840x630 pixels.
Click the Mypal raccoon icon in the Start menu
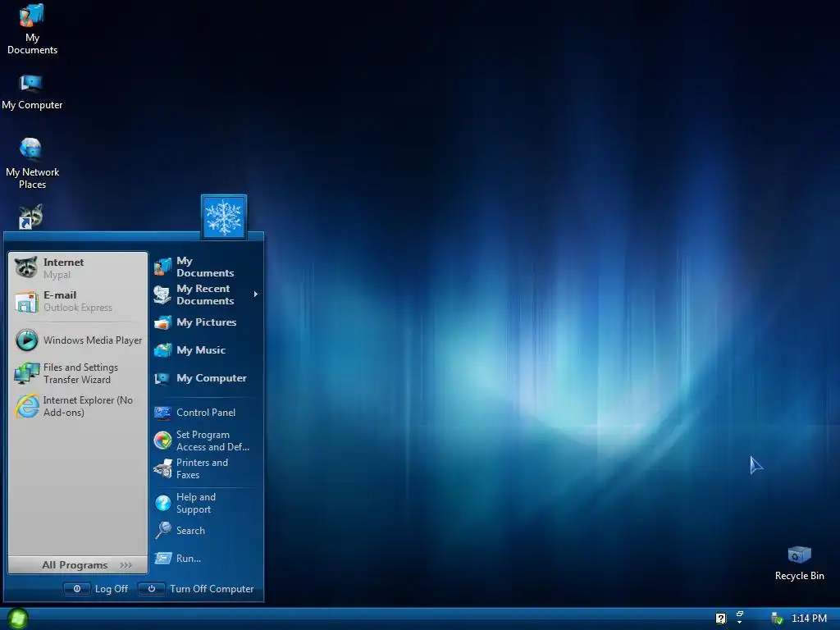(26, 267)
